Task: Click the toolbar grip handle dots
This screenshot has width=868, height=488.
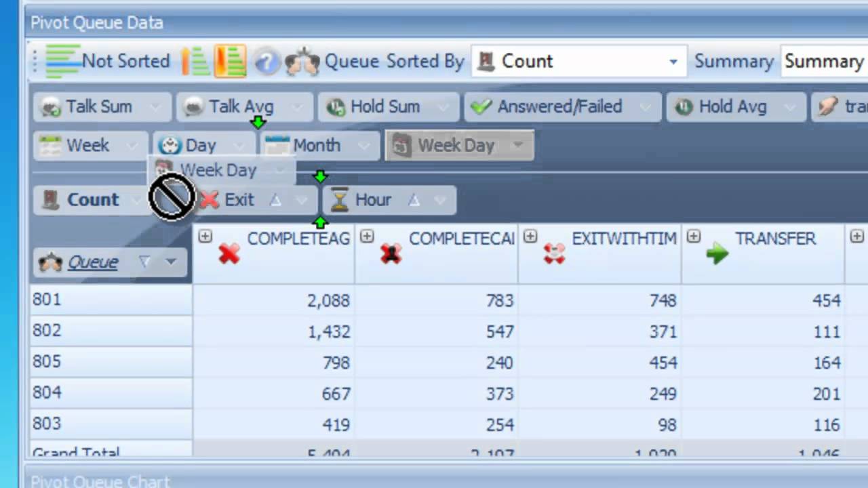Action: click(35, 62)
